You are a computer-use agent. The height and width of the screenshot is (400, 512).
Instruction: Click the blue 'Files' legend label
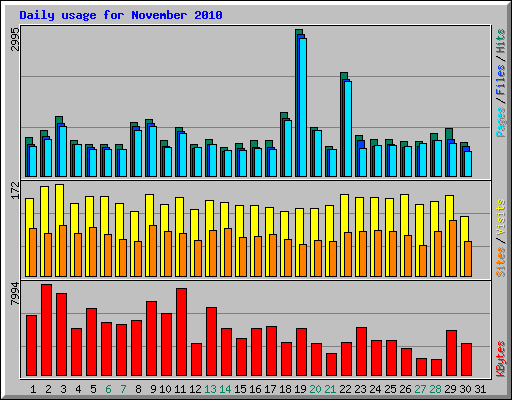[x=500, y=80]
